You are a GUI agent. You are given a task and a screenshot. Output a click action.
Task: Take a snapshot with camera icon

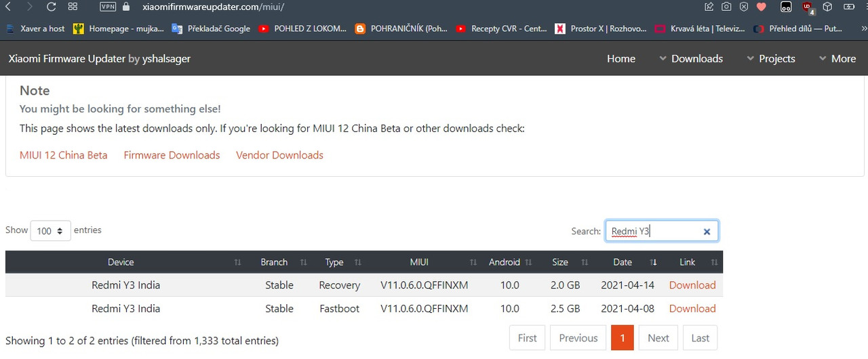pos(726,7)
